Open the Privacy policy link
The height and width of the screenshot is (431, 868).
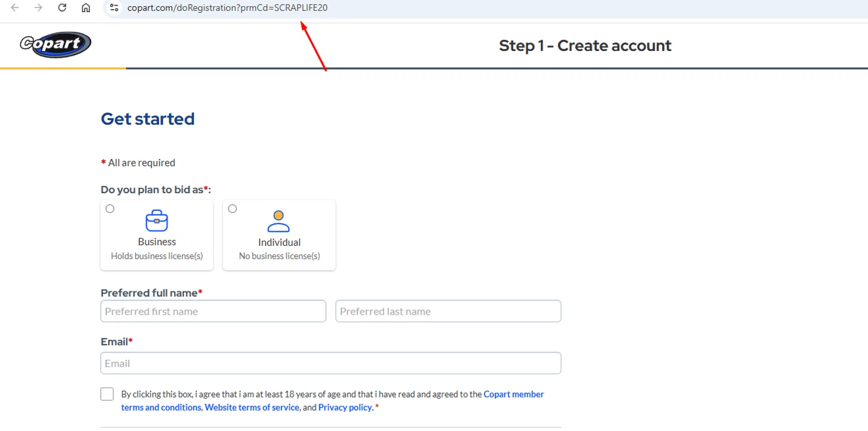click(345, 407)
